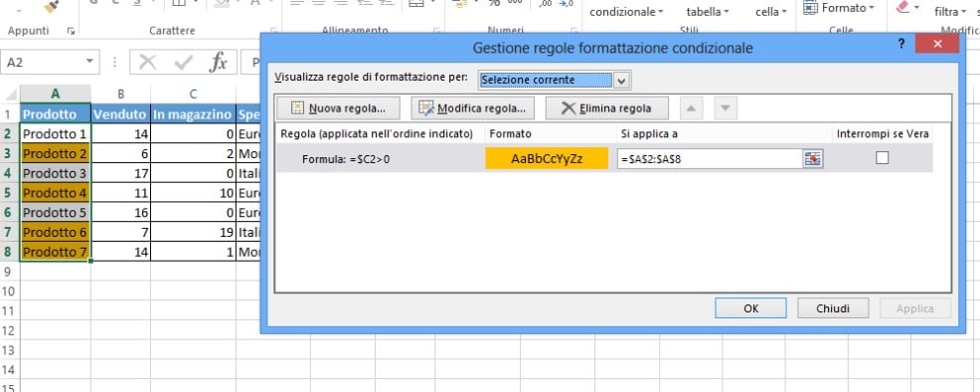Click the insert function fx icon
The height and width of the screenshot is (392, 980).
click(x=218, y=62)
